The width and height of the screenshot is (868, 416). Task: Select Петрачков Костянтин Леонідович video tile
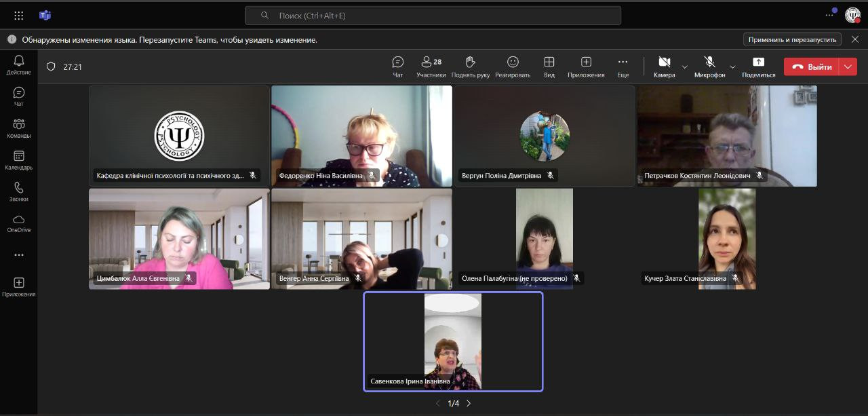[x=726, y=136]
